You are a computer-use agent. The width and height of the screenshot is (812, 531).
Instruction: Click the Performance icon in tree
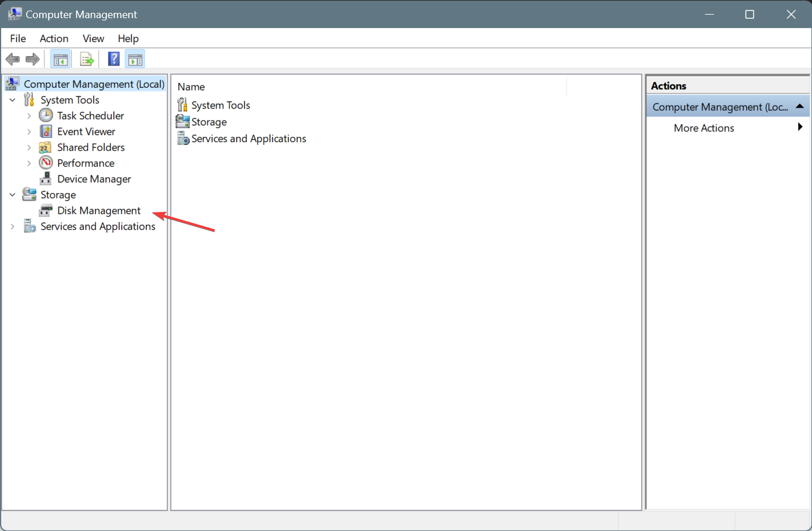tap(46, 163)
